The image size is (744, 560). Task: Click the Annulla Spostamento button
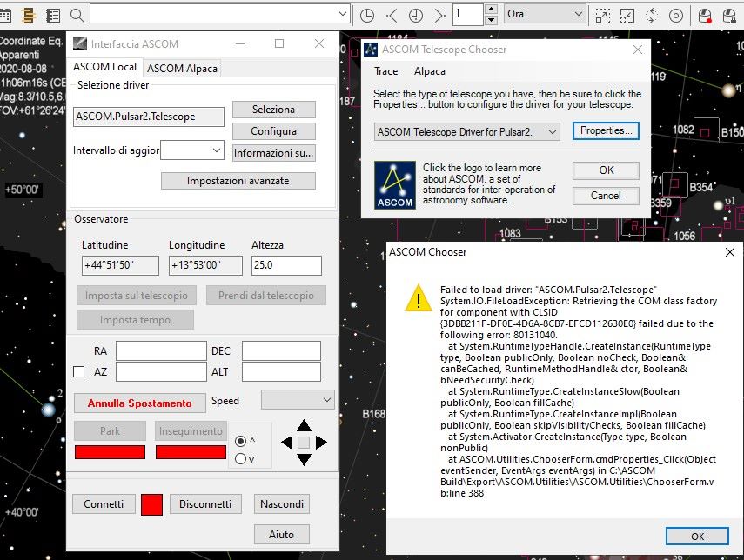point(140,403)
